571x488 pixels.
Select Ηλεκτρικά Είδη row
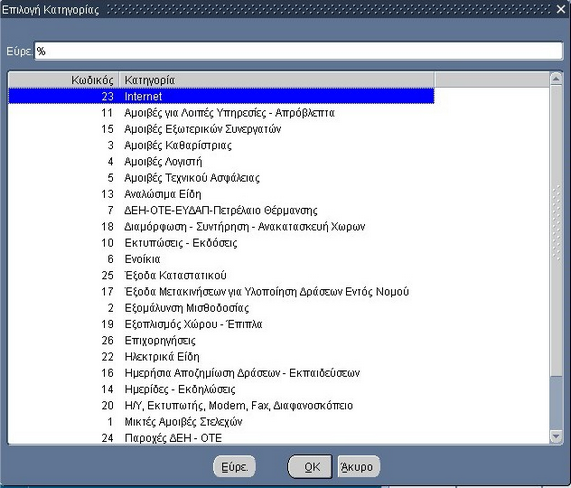point(221,357)
